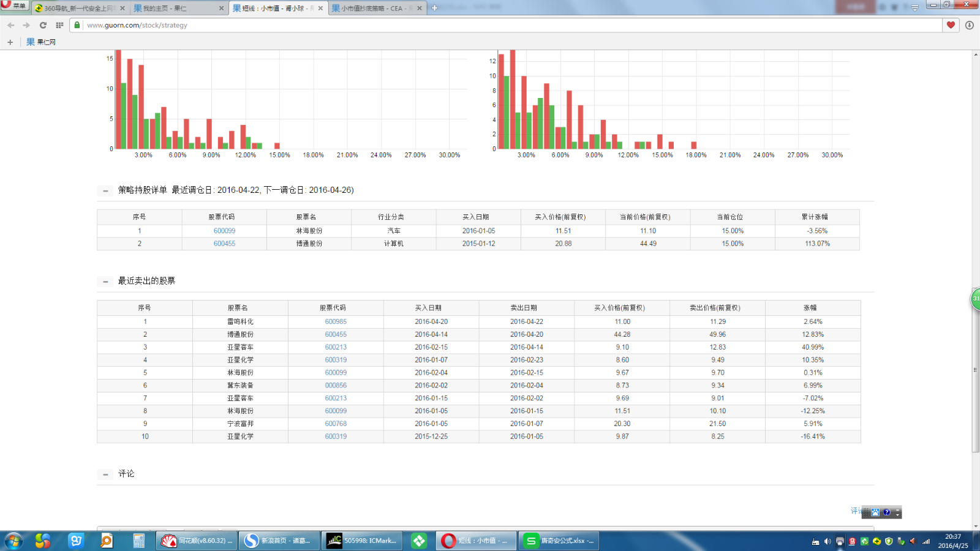Collapse the 最近卖出的股票 section
This screenshot has width=980, height=551.
pyautogui.click(x=105, y=282)
